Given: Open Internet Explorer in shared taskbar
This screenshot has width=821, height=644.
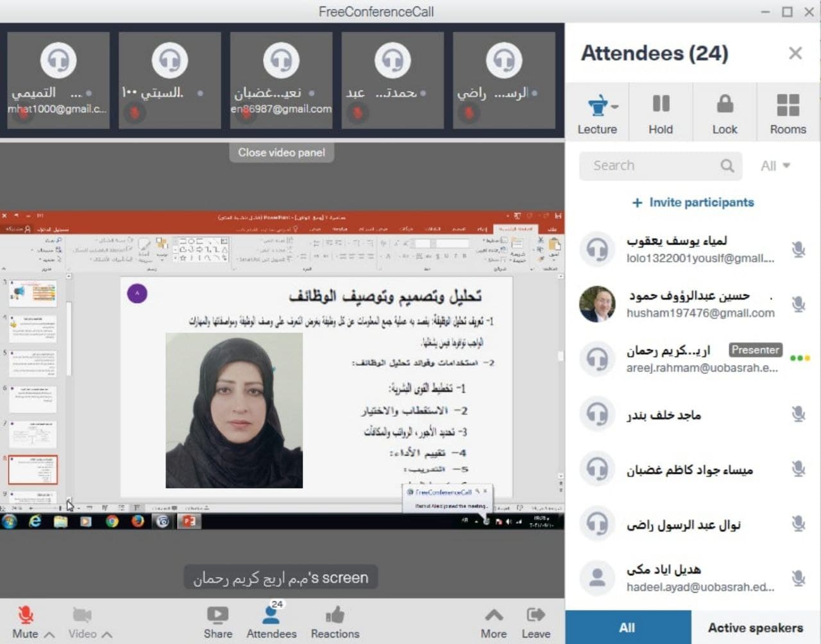Looking at the screenshot, I should [35, 521].
